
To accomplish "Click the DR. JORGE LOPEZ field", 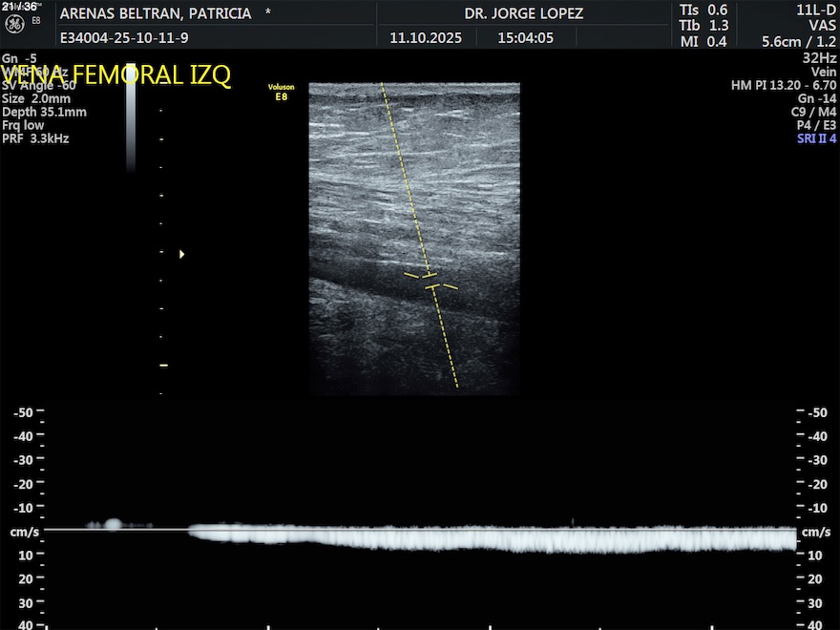I will tap(523, 14).
